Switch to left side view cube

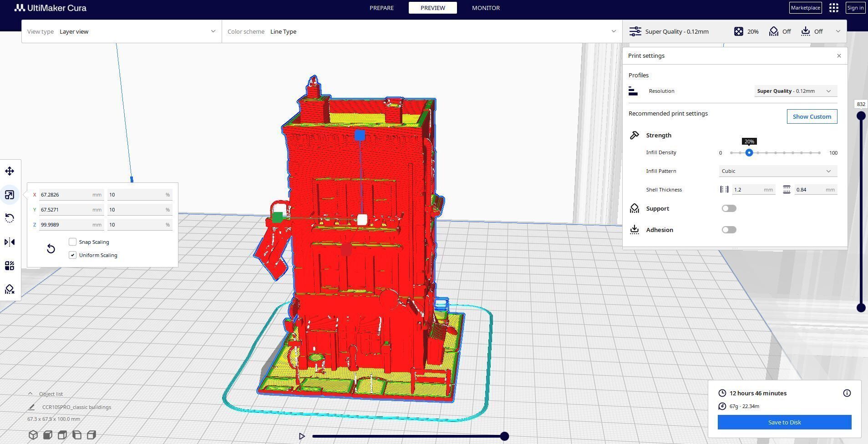77,435
